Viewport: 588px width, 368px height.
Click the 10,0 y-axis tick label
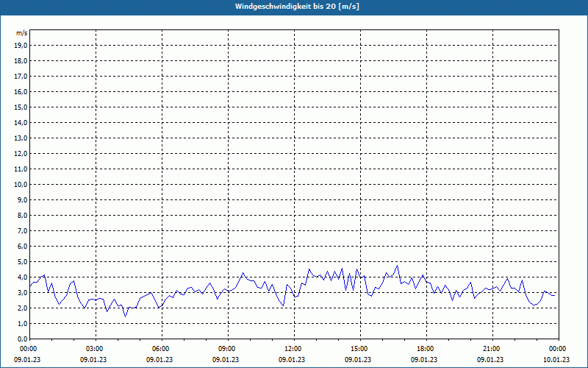coord(21,184)
